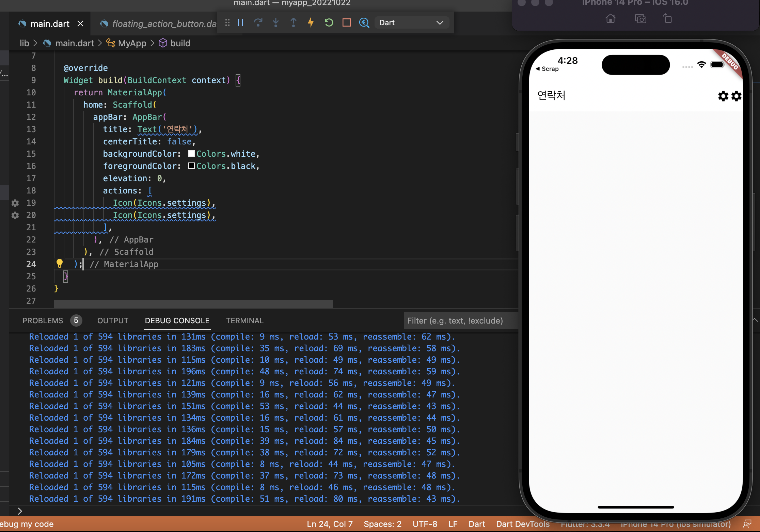Viewport: 760px width, 532px height.
Task: Switch to the TERMINAL panel tab
Action: [244, 320]
